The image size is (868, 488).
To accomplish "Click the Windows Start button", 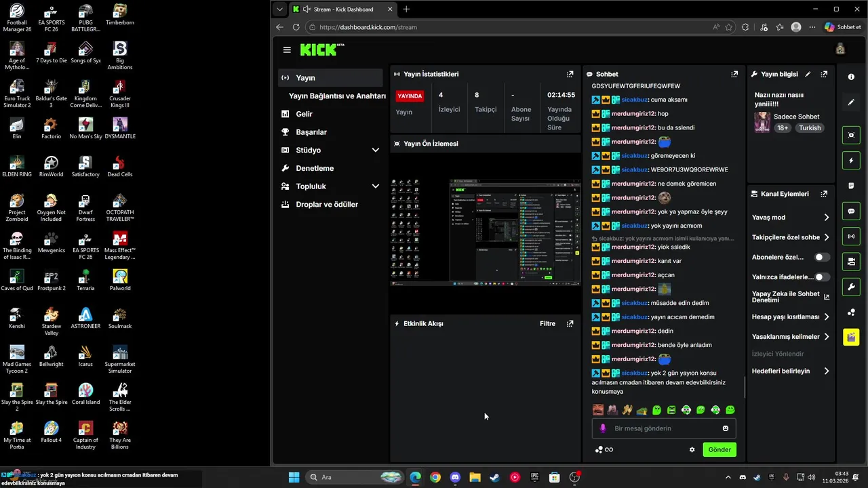I will (294, 477).
